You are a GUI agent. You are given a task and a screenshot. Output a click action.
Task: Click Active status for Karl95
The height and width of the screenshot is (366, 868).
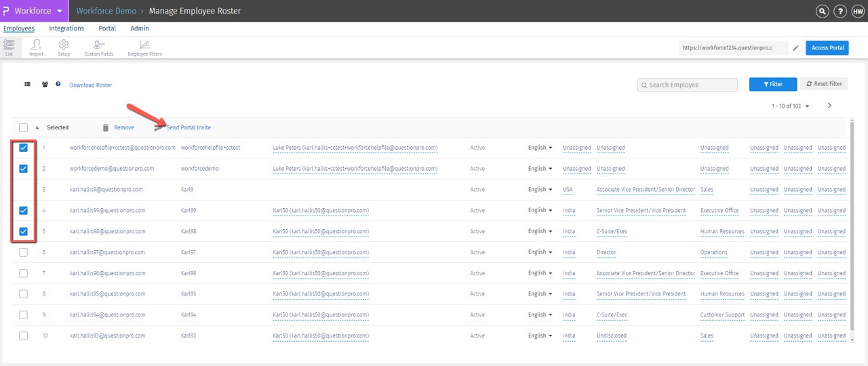pyautogui.click(x=477, y=294)
